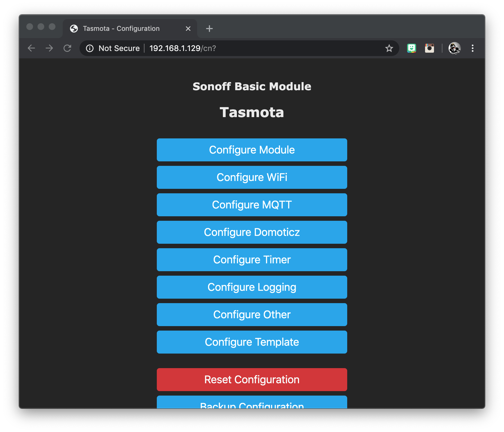Screen dimensions: 504x432
Task: Bookmark page with the star icon
Action: pyautogui.click(x=389, y=48)
